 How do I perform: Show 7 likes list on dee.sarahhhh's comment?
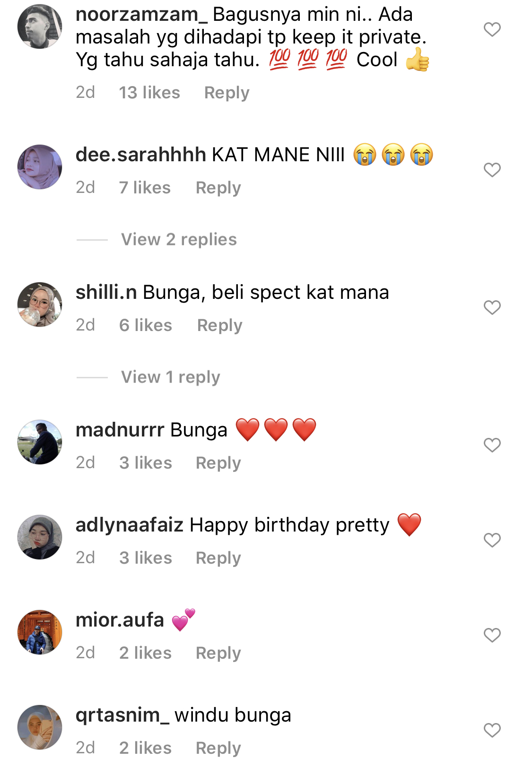(145, 188)
